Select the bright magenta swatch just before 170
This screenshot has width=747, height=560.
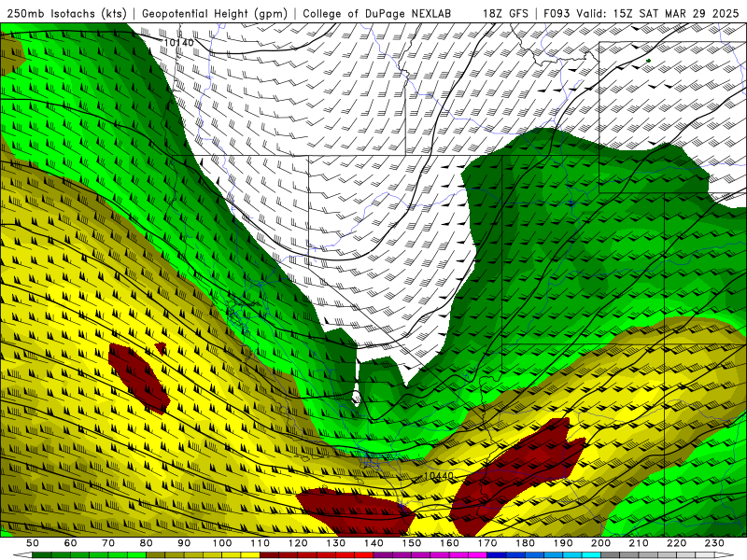477,555
